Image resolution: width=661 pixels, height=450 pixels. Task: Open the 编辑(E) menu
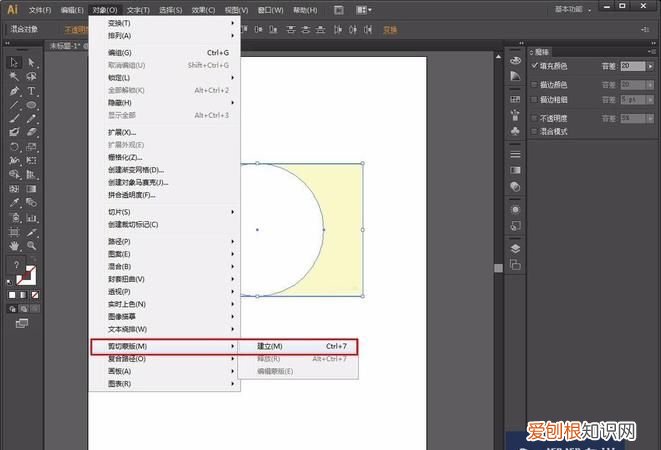(x=72, y=10)
